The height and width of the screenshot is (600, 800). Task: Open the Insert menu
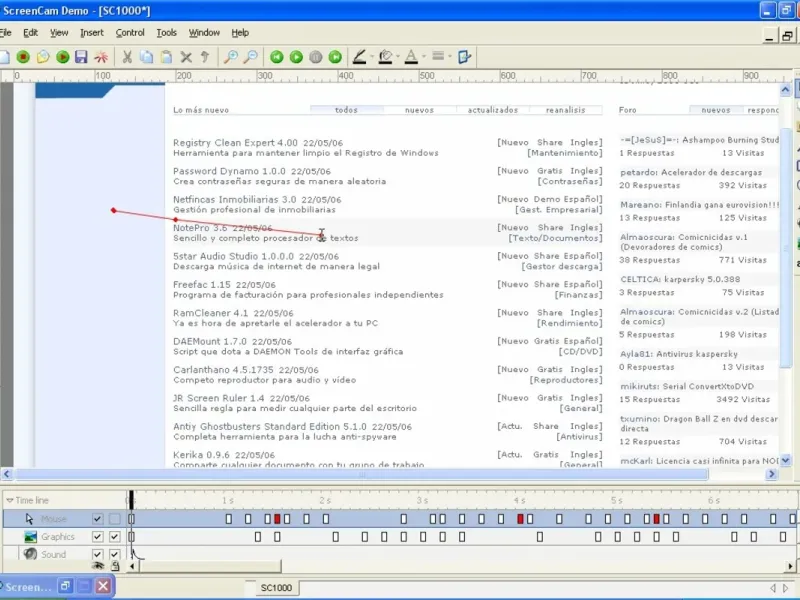tap(92, 33)
